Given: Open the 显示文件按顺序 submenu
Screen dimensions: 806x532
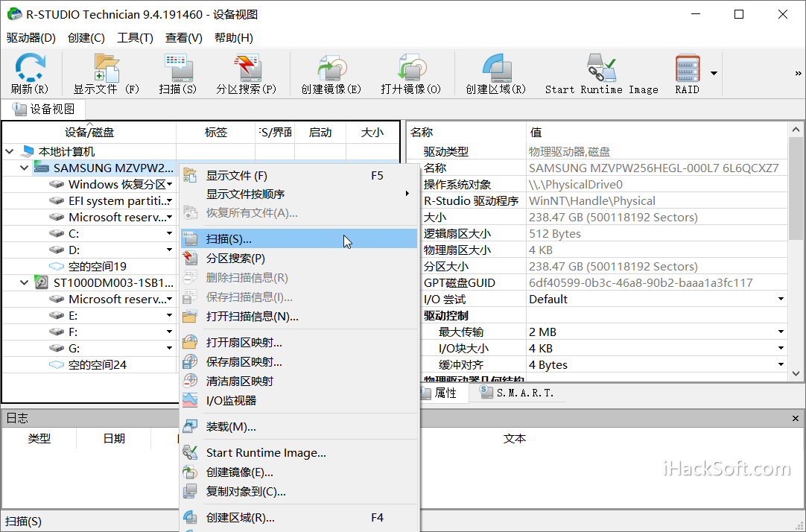Looking at the screenshot, I should click(299, 194).
